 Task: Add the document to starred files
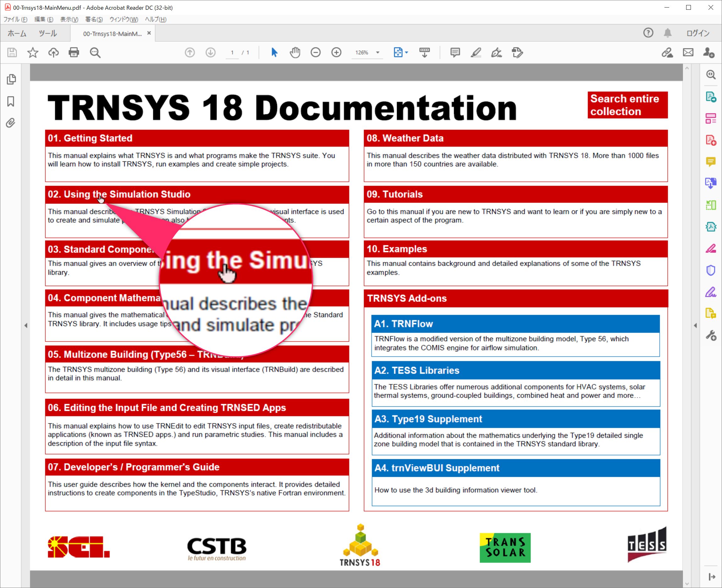33,52
